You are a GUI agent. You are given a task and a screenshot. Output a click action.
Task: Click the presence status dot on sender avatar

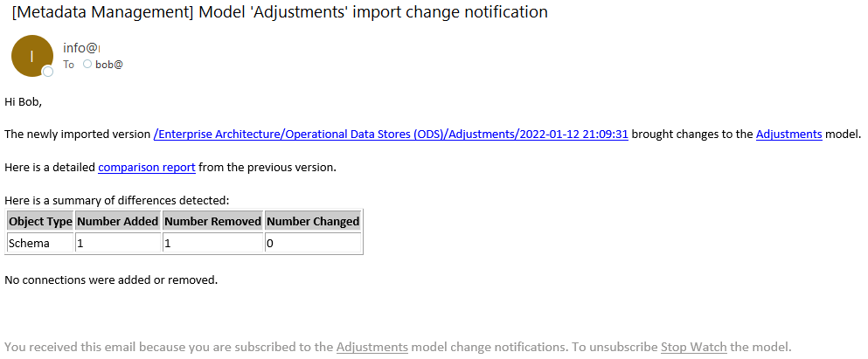point(48,71)
